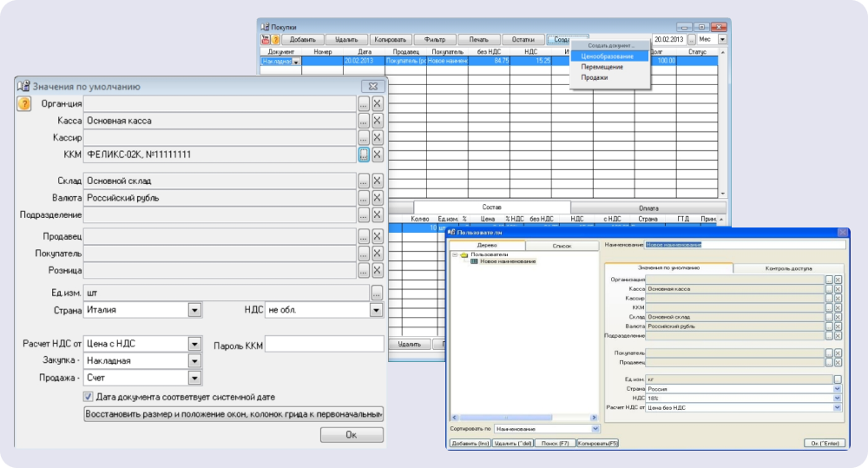Click into the Пароль ККМ input field
Screen dimensions: 868x468
pyautogui.click(x=324, y=346)
